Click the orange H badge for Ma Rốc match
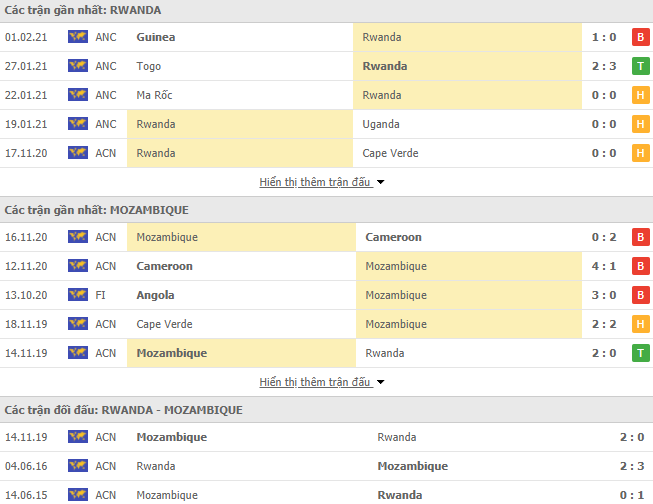Screen dimensions: 653x504 coord(640,95)
